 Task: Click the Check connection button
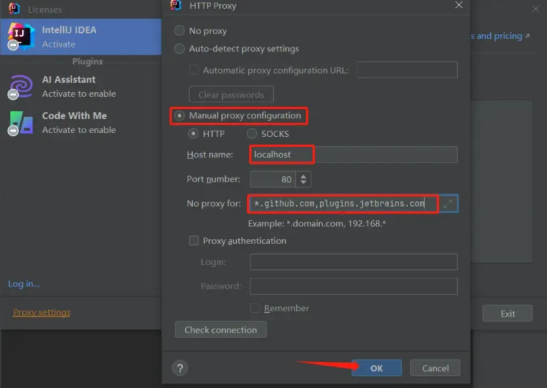tap(221, 330)
